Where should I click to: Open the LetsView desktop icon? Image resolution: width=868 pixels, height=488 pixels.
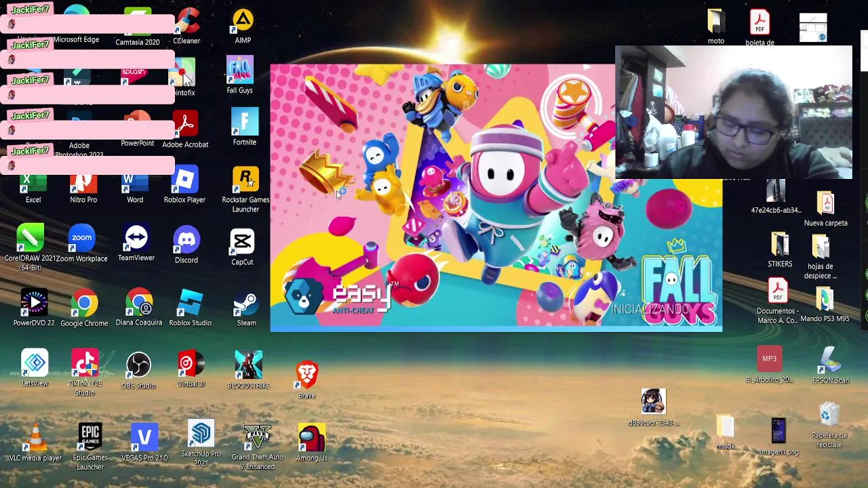click(35, 368)
